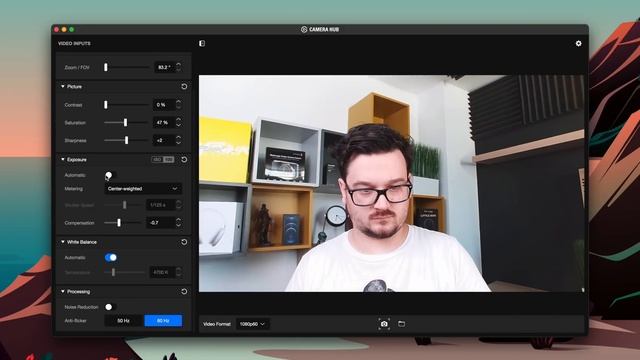Screen dimensions: 640x360
Task: Select ISO mode in Exposure header
Action: click(x=157, y=159)
